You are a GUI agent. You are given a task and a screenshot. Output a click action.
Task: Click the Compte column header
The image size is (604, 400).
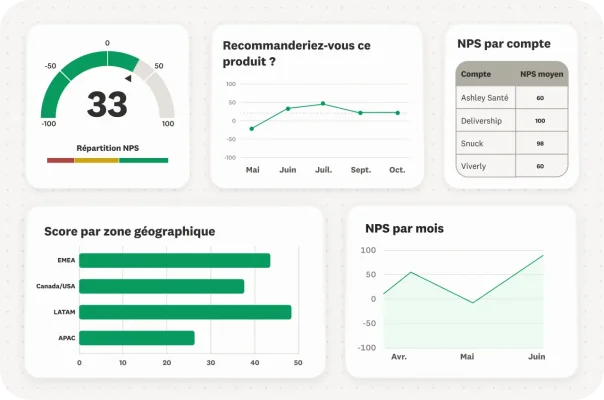(476, 74)
